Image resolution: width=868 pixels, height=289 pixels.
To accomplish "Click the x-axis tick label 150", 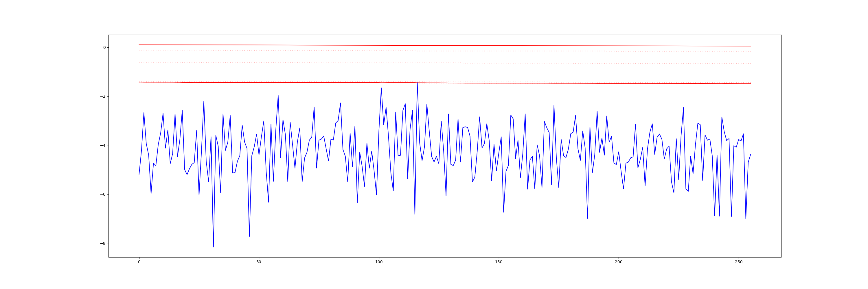I will (499, 262).
